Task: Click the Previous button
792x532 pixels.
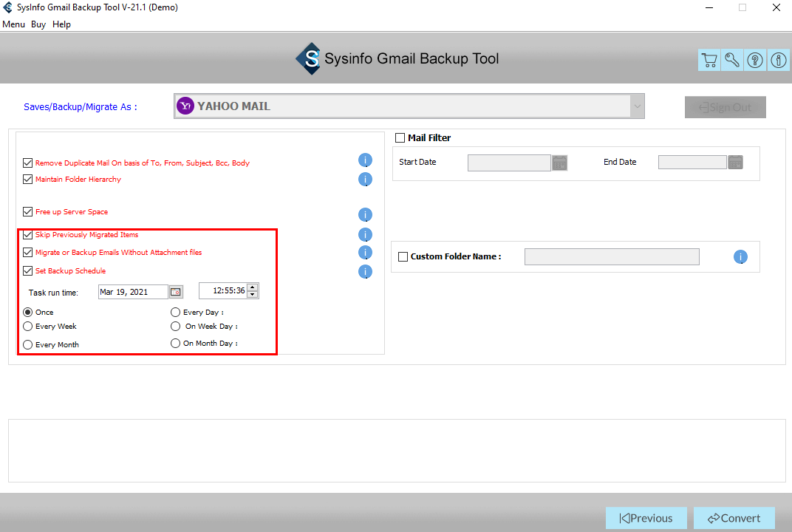Action: point(646,519)
